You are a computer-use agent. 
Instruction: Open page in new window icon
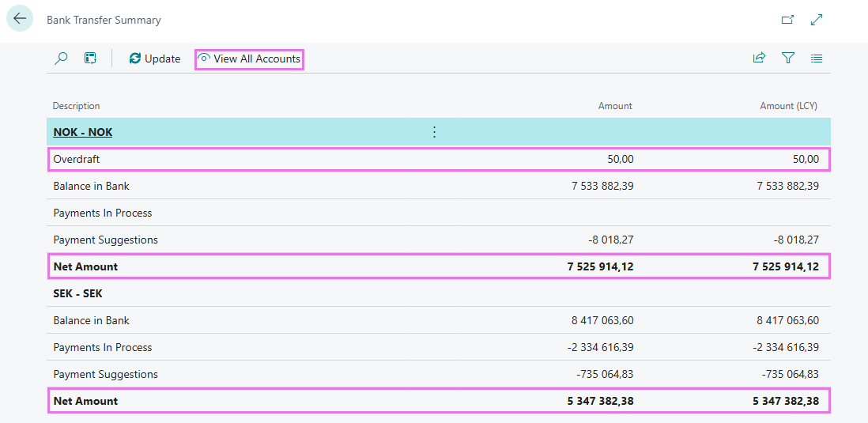pyautogui.click(x=787, y=20)
